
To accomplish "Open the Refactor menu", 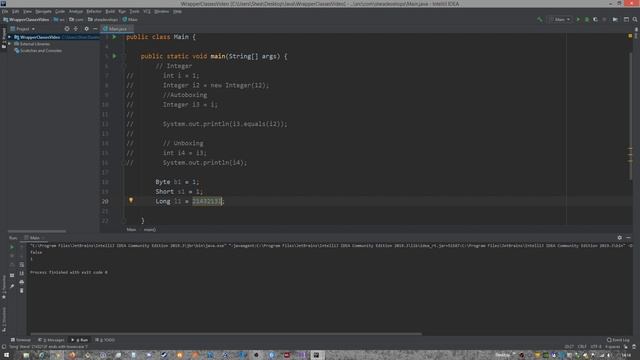I will (94, 11).
